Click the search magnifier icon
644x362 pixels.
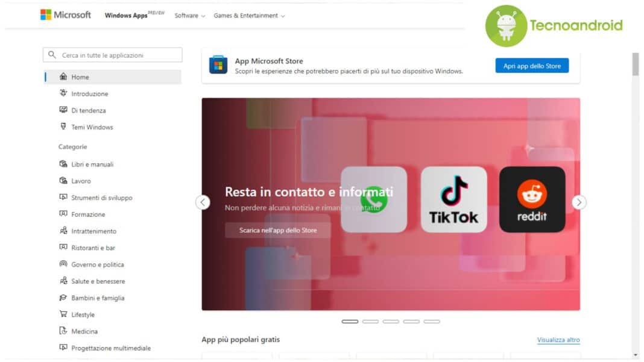(x=52, y=55)
